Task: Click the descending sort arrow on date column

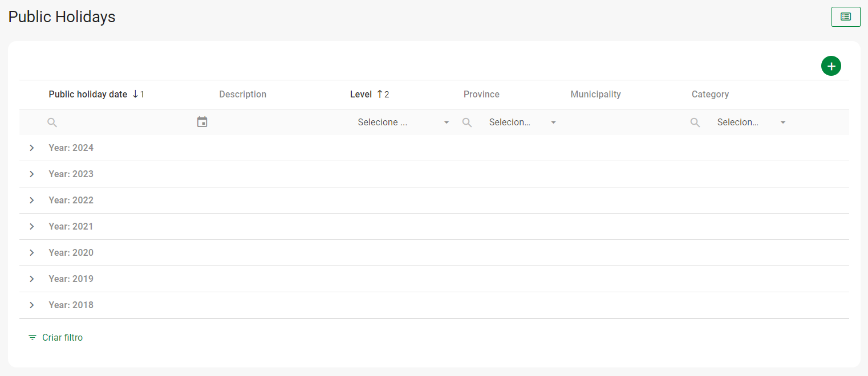Action: coord(135,95)
